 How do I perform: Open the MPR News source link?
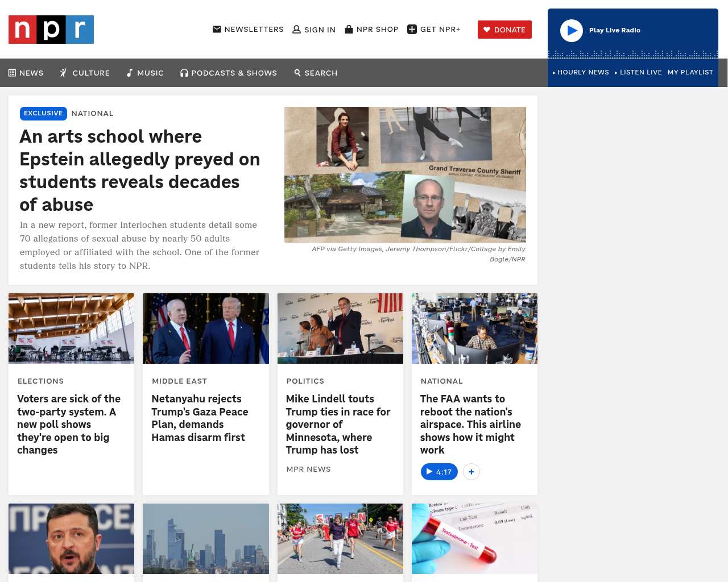pyautogui.click(x=308, y=469)
